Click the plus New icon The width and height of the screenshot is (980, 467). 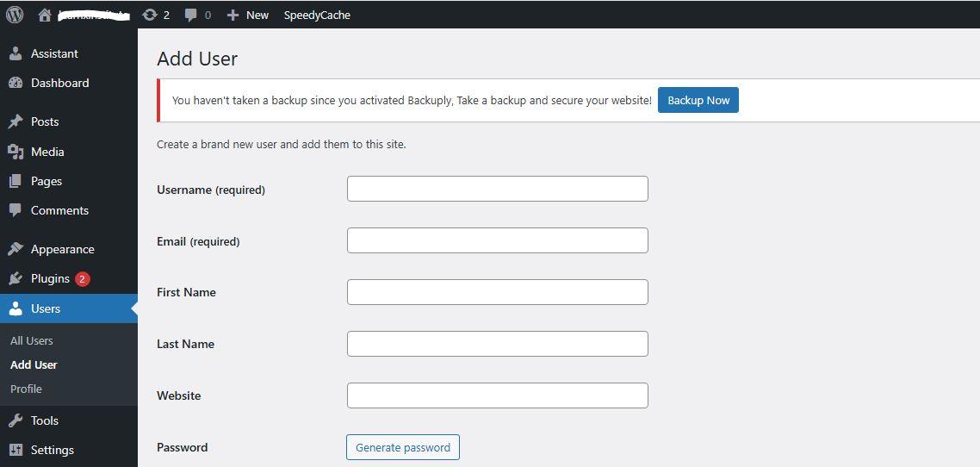point(233,15)
